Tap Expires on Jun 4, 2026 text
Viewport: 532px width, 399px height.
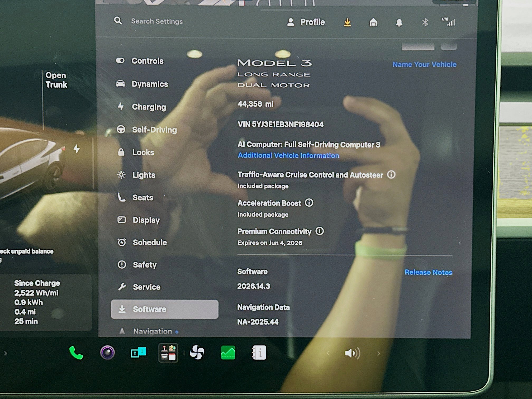270,243
